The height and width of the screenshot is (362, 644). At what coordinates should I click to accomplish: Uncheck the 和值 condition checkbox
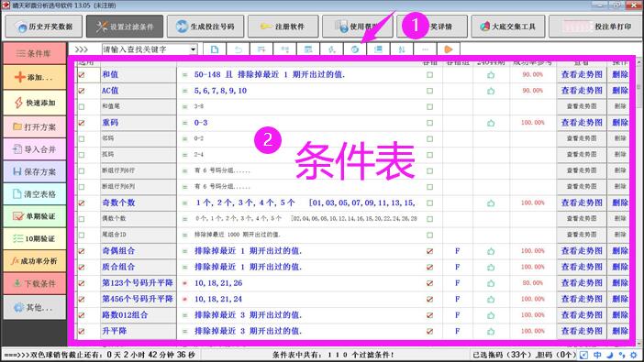82,75
